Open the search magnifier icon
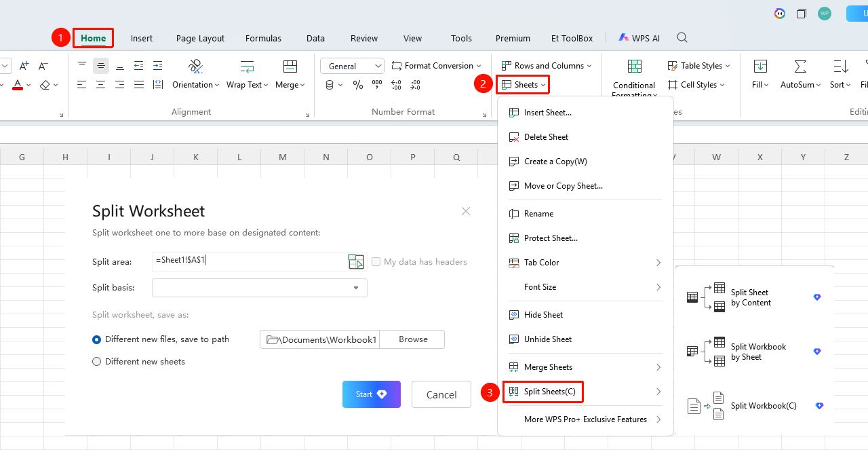 (682, 37)
